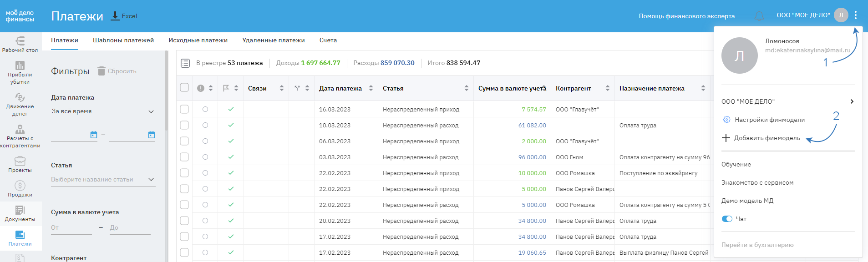Viewport: 868px width, 262px height.
Task: Open Проекты from the sidebar
Action: click(x=20, y=165)
